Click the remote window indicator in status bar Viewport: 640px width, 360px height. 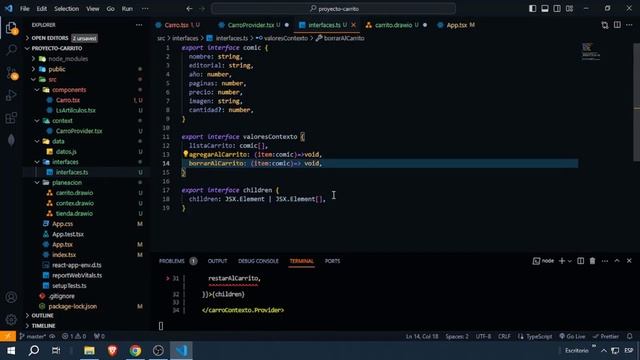tap(8, 336)
